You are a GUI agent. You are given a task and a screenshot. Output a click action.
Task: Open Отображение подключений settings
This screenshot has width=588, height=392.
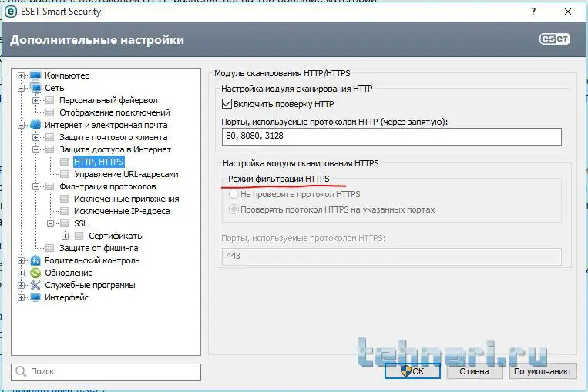(114, 112)
